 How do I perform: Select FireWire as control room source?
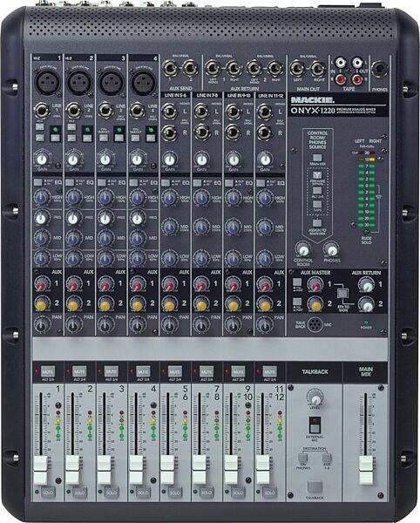(317, 175)
